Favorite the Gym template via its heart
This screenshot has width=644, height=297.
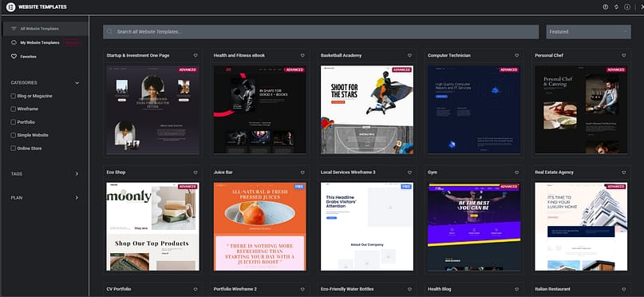point(516,172)
